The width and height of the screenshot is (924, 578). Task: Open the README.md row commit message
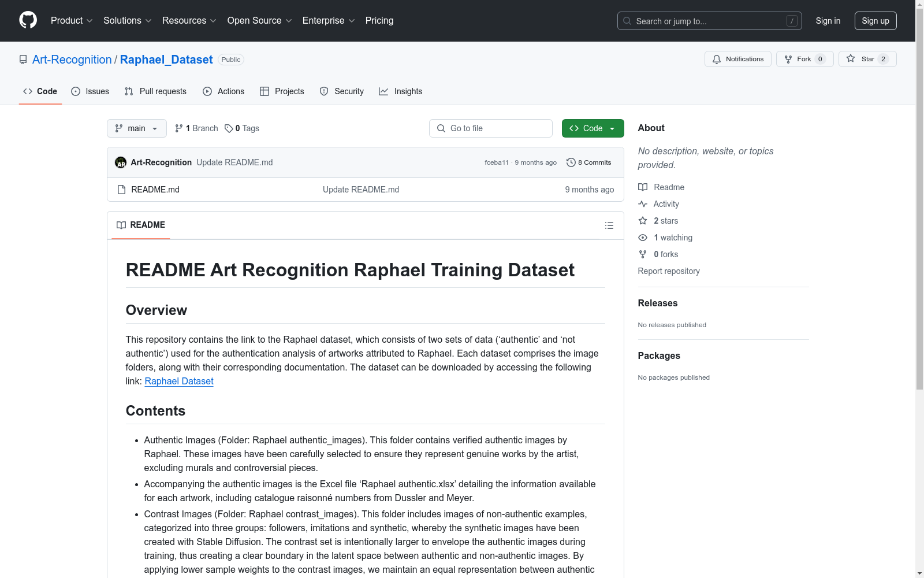[361, 190]
